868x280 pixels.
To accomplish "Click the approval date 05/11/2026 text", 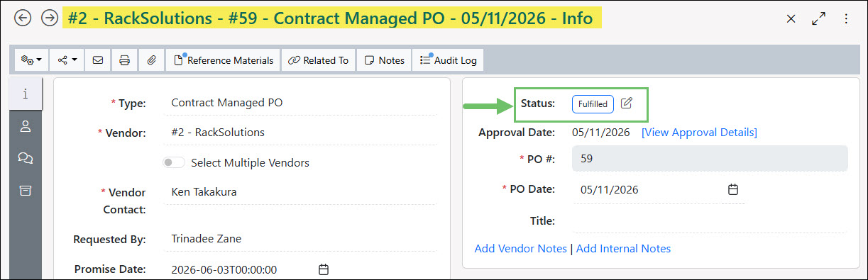I will pyautogui.click(x=601, y=133).
